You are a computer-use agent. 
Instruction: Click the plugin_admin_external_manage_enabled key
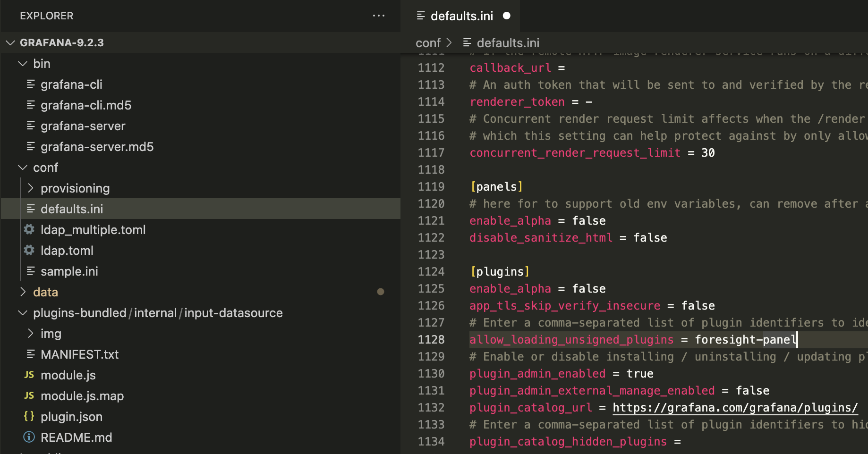[592, 391]
